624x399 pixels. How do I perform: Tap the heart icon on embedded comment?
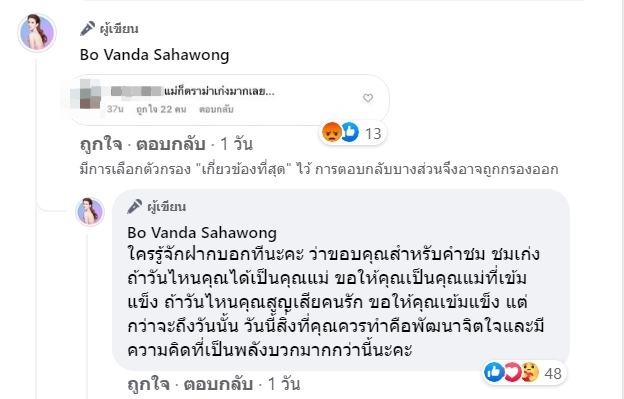[x=368, y=98]
